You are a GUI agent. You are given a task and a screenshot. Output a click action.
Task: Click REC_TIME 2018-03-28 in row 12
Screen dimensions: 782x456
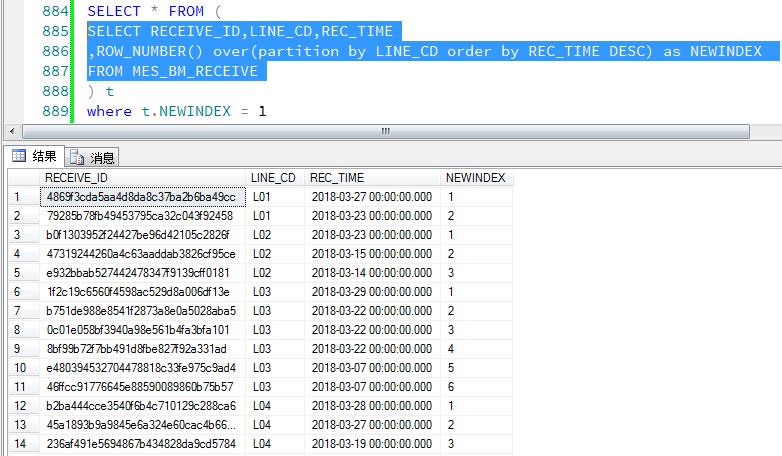point(372,406)
